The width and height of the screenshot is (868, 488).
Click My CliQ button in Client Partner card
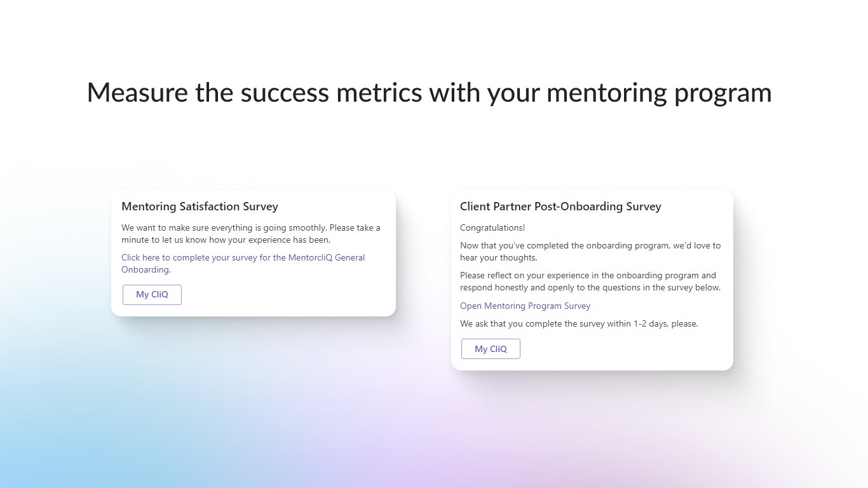(x=491, y=349)
